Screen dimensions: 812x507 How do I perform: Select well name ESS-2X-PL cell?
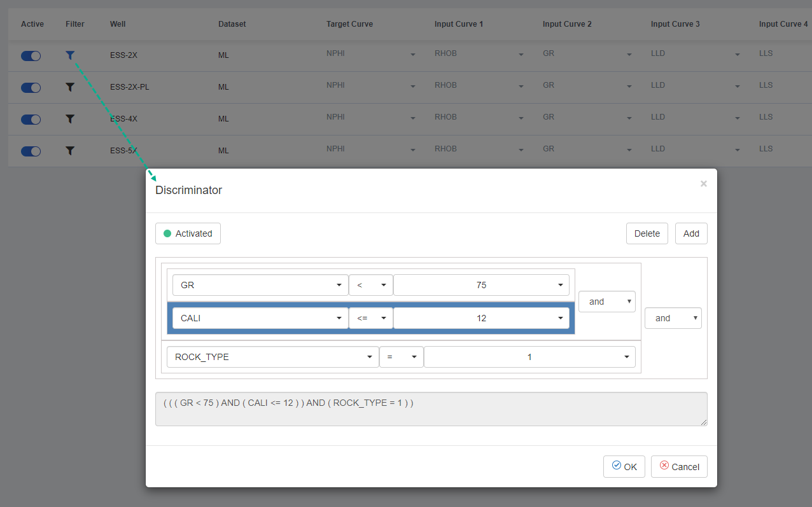coord(129,87)
